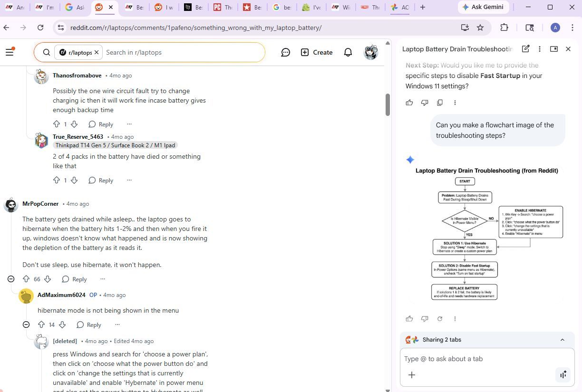Upvote MrPopCorner's comment with 66 votes
The width and height of the screenshot is (582, 392).
26,279
